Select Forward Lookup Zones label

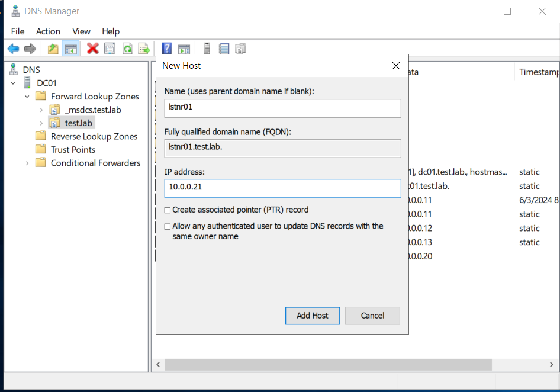coord(95,97)
